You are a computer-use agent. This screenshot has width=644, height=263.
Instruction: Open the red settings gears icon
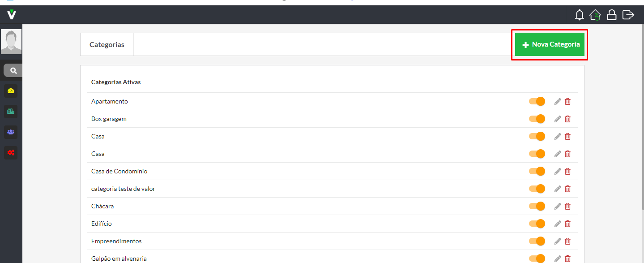pyautogui.click(x=11, y=153)
